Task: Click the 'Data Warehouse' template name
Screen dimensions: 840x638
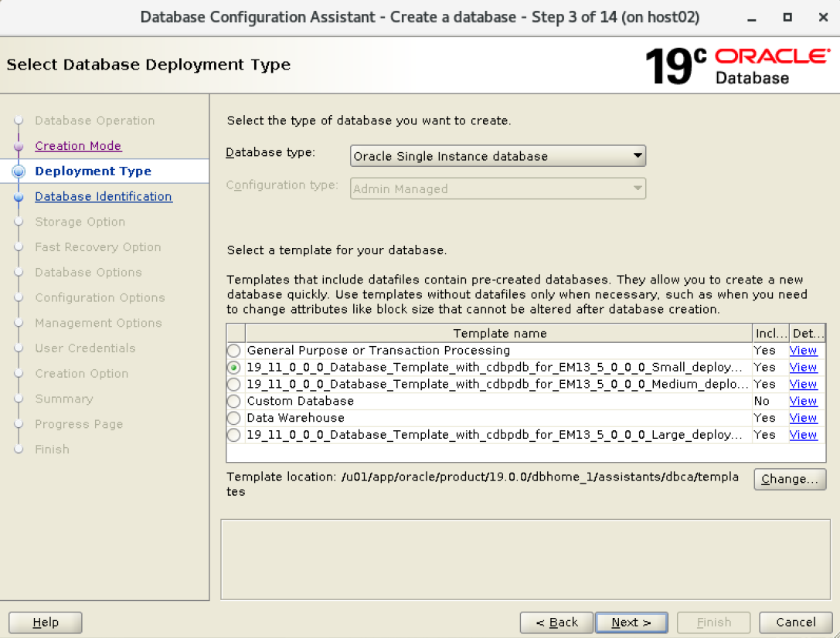Action: pyautogui.click(x=296, y=418)
